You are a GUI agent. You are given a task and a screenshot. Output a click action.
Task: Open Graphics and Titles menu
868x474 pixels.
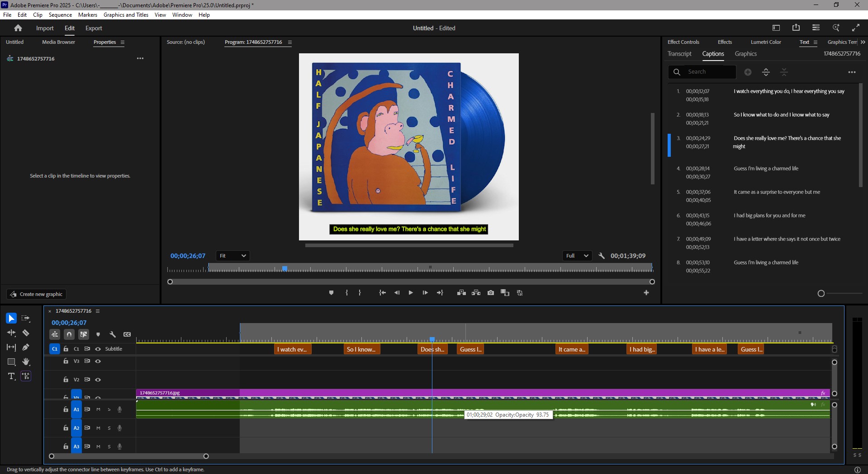tap(126, 15)
